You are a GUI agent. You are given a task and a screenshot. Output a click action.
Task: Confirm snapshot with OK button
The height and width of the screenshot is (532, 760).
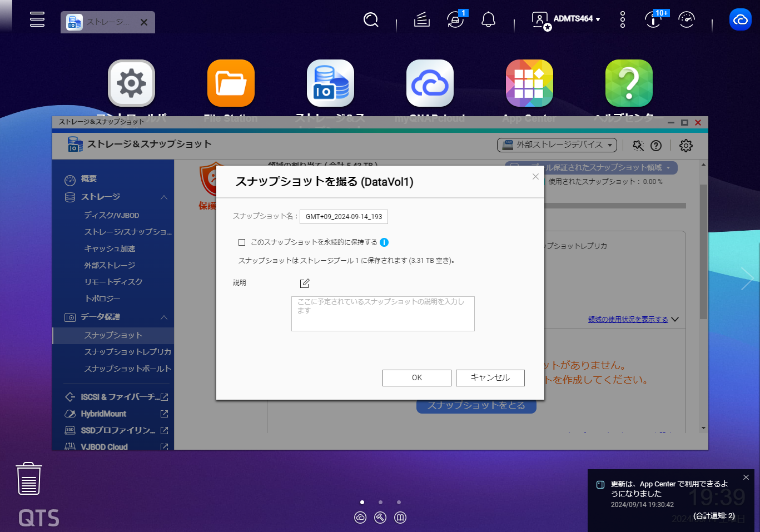click(417, 378)
